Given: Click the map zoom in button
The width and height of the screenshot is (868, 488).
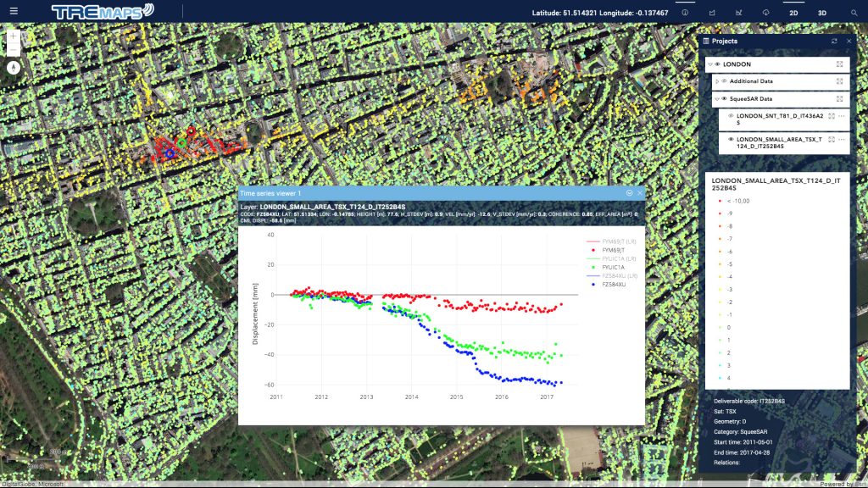Looking at the screenshot, I should point(14,36).
